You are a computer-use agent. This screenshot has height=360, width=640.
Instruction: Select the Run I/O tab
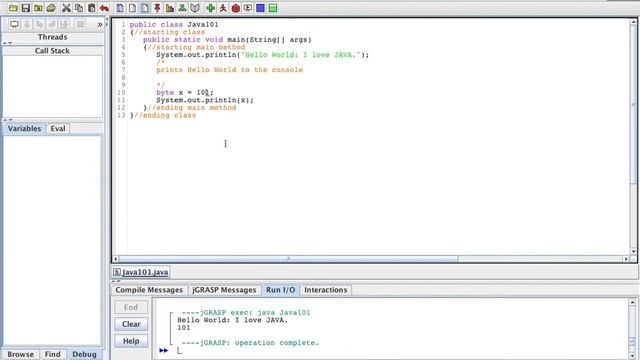coord(280,290)
